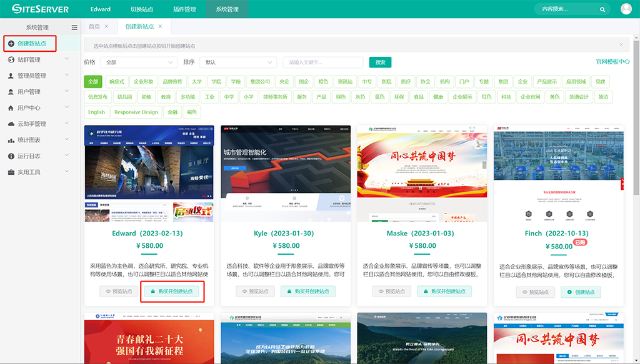Click the keyword search input field
Screen dimensions: 640x364
pos(322,62)
